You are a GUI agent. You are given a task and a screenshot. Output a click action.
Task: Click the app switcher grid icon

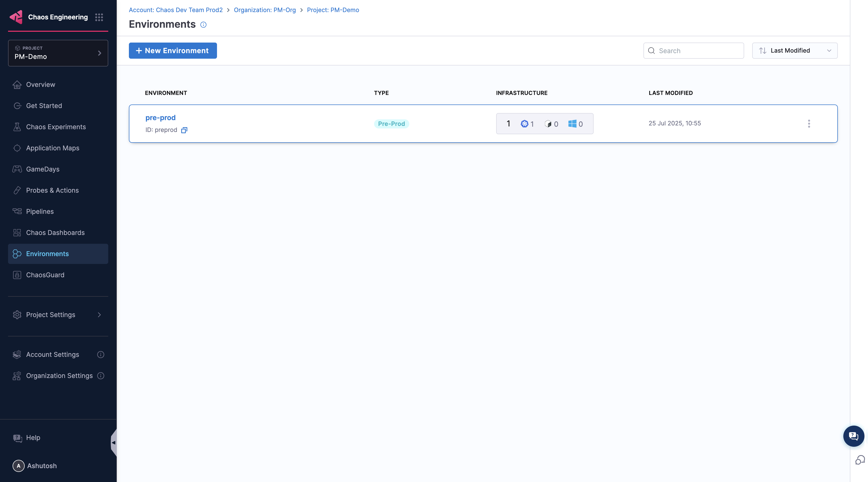coord(99,17)
